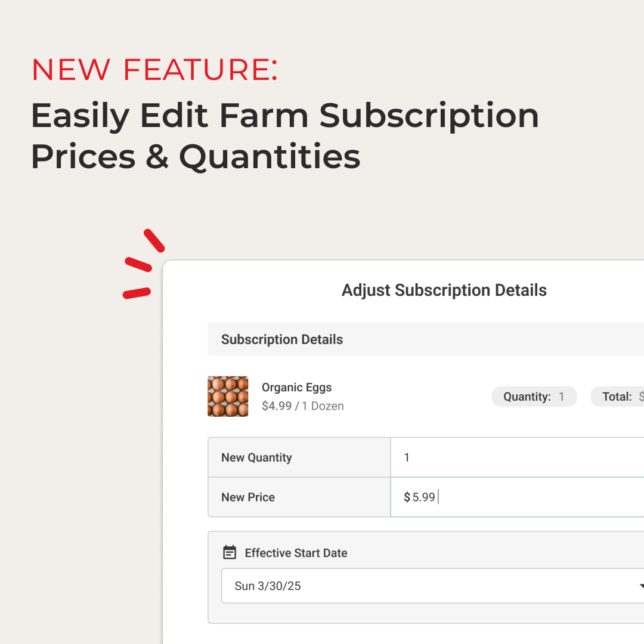
Task: Click the calendar icon beside Effective Start Date
Action: (230, 553)
